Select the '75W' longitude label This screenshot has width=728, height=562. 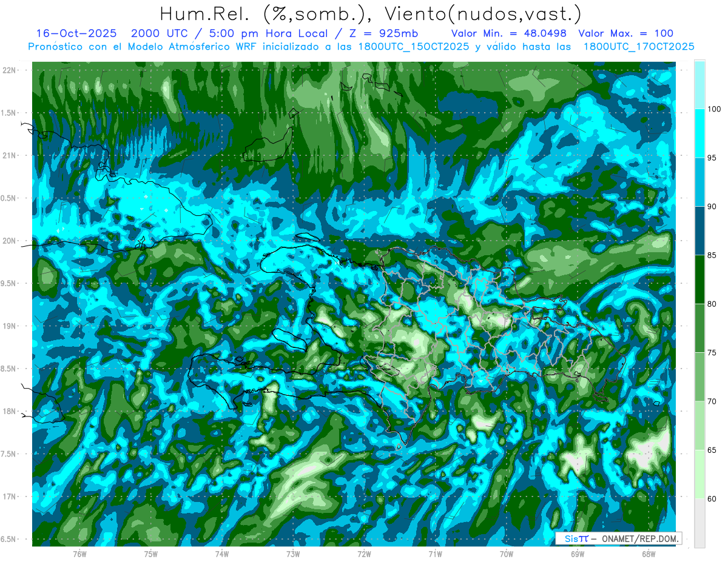(151, 554)
